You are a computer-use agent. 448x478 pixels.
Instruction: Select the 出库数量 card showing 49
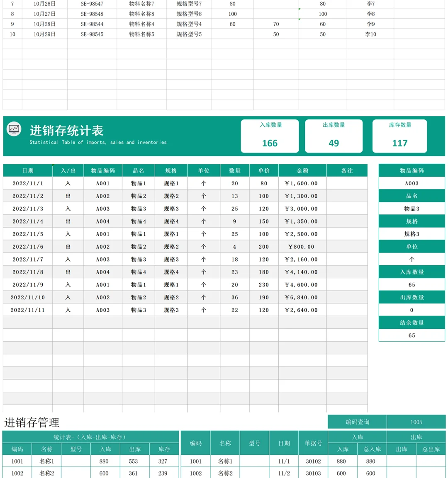[x=334, y=136]
